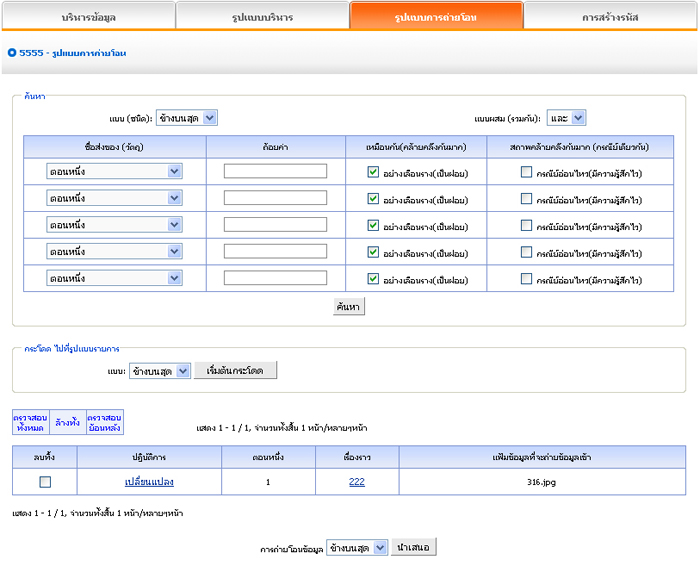This screenshot has width=700, height=566.
Task: Click the นำเสนอ button
Action: 413,547
